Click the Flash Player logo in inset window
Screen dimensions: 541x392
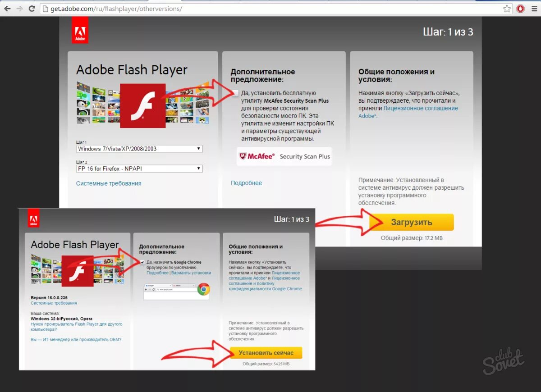[x=77, y=271]
